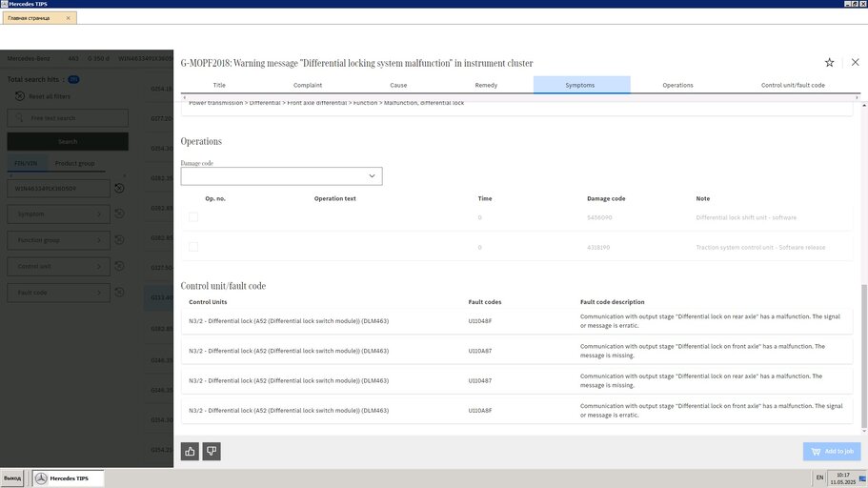Check the Differential lock shift unit operation
This screenshot has width=868, height=488.
pos(193,217)
